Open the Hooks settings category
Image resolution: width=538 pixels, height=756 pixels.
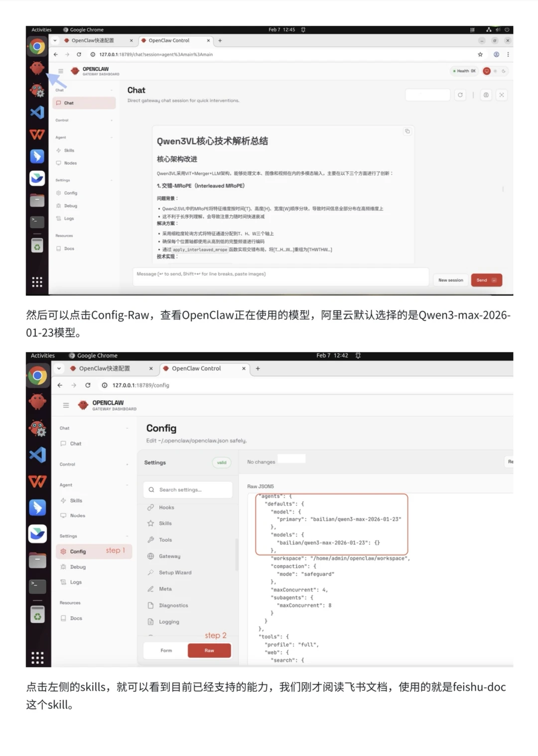point(188,508)
